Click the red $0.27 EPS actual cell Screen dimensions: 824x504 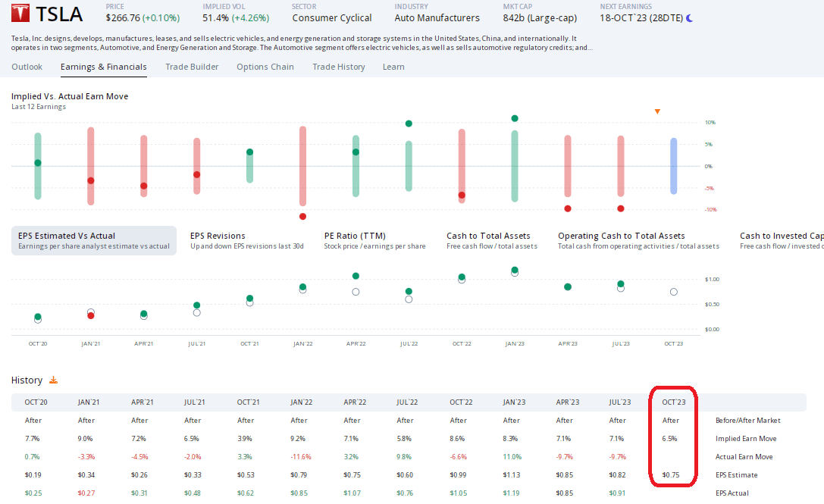86,493
